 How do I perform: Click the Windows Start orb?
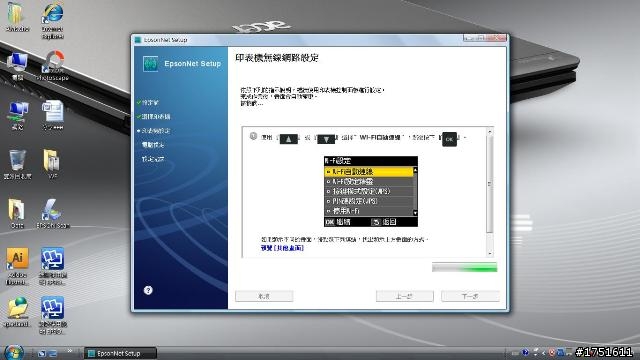coord(13,352)
